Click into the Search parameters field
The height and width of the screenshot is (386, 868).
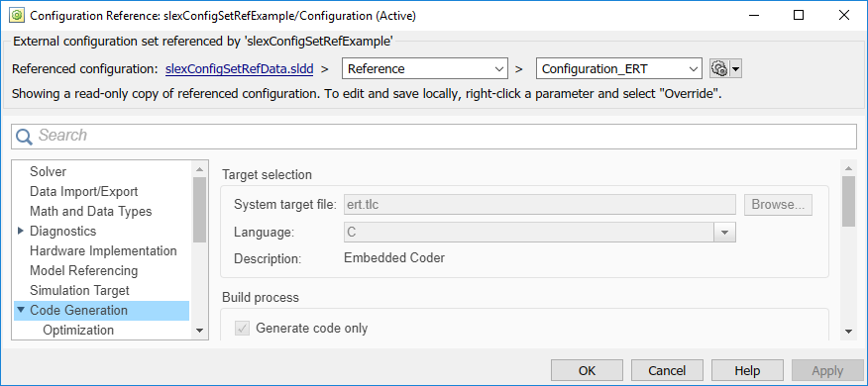point(434,137)
